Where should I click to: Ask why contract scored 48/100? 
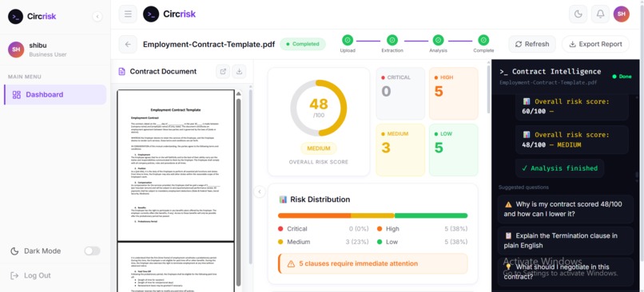pyautogui.click(x=565, y=209)
